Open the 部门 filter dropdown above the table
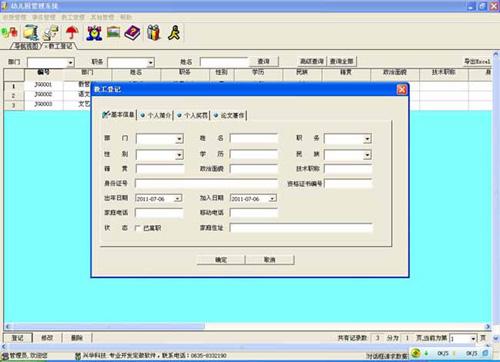The height and width of the screenshot is (362, 500). tap(70, 62)
